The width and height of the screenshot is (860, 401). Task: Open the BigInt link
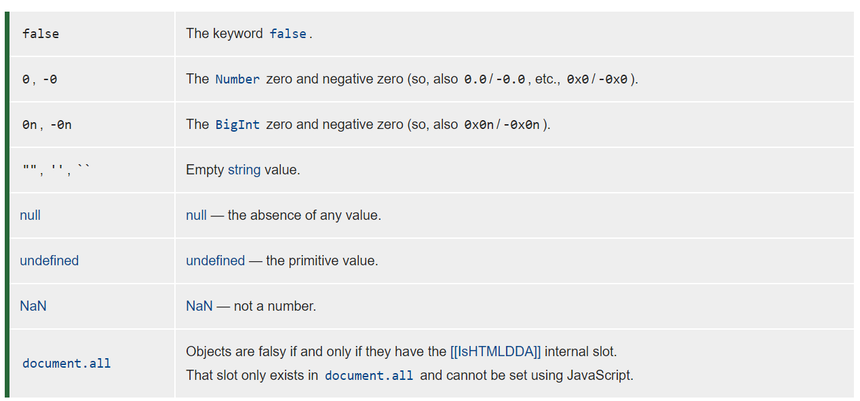point(237,125)
